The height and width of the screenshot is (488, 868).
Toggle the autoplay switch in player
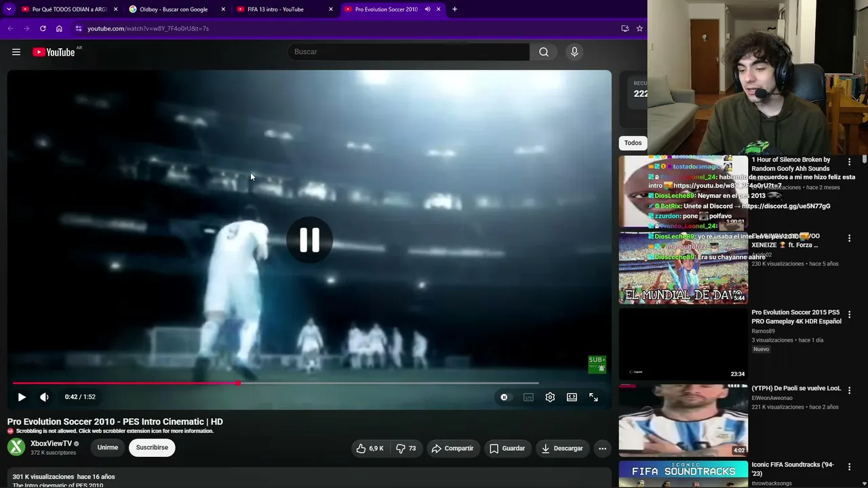(504, 397)
